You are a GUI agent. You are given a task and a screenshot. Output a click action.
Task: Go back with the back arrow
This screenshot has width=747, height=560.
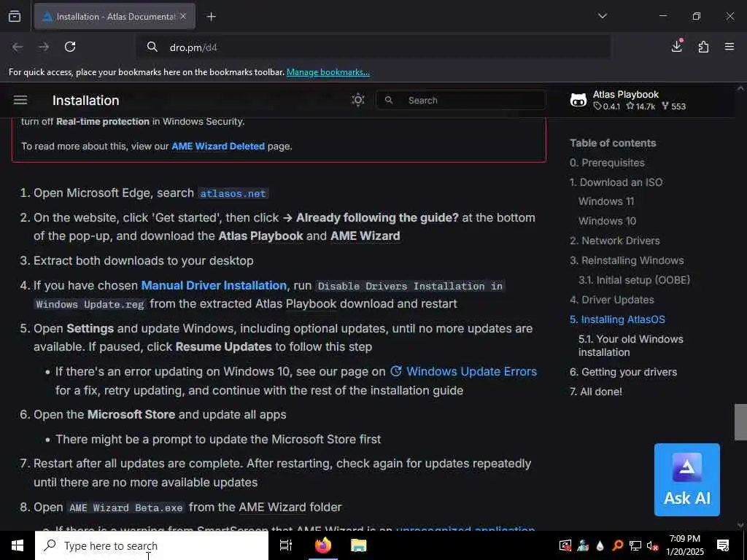click(x=18, y=47)
